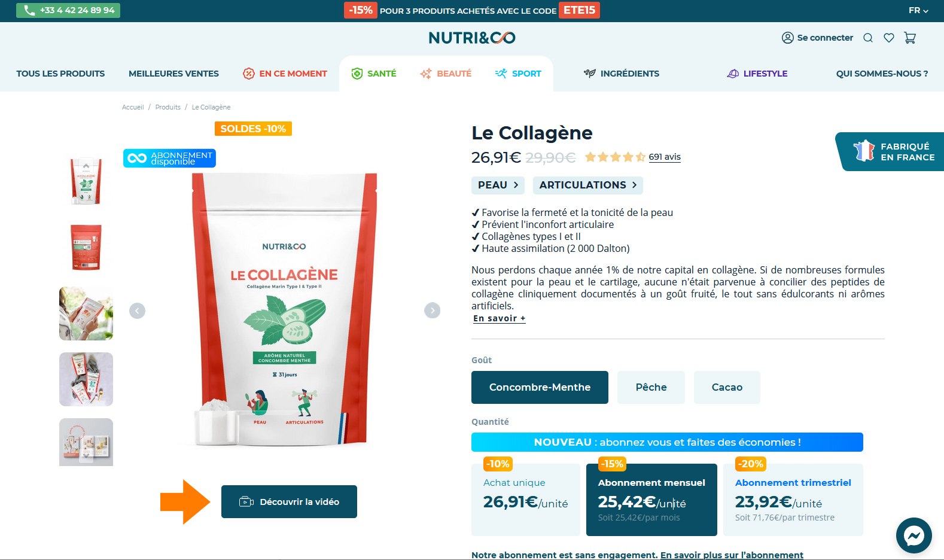944x560 pixels.
Task: Open the Messenger chat bubble
Action: 913,535
